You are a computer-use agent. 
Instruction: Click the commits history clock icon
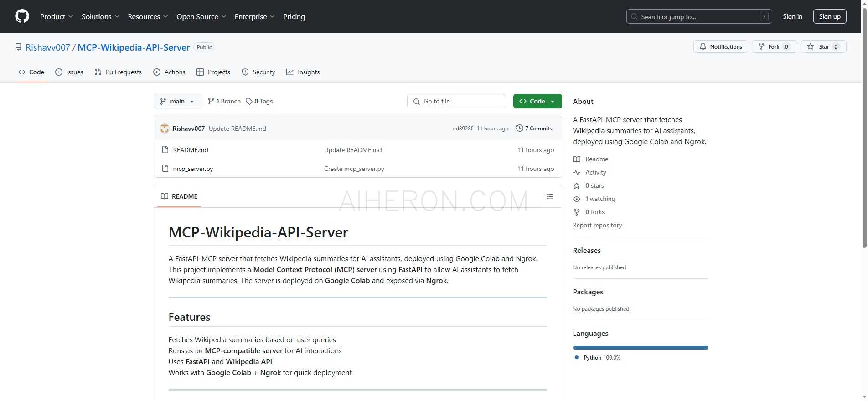pos(519,128)
